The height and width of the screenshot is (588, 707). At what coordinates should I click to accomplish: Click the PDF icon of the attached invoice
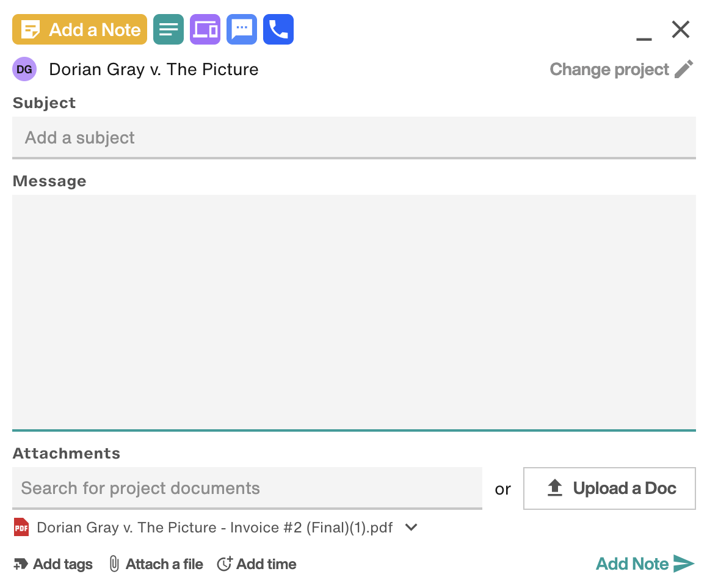click(21, 527)
